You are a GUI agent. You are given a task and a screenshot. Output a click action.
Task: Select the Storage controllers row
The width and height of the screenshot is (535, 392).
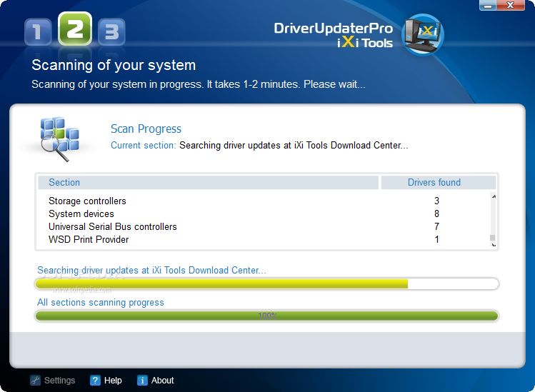click(x=264, y=201)
